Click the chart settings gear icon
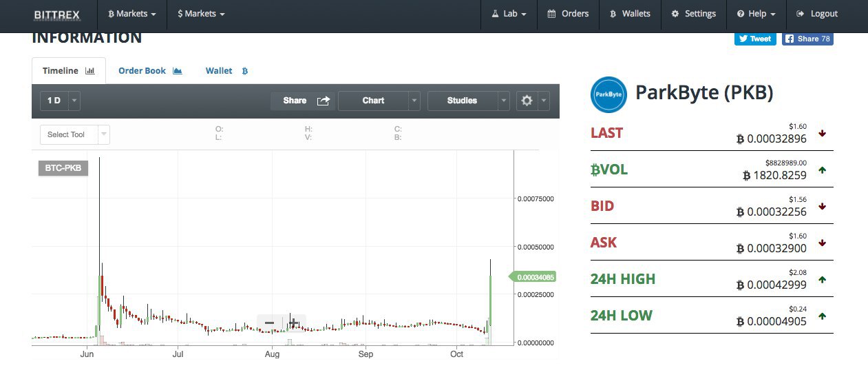868x377 pixels. pyautogui.click(x=527, y=101)
